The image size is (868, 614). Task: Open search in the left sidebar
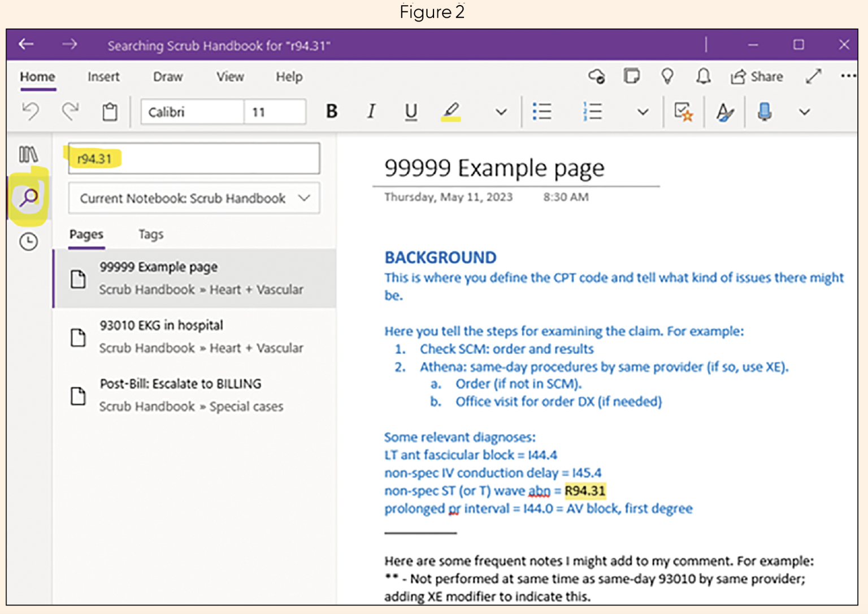pyautogui.click(x=29, y=197)
